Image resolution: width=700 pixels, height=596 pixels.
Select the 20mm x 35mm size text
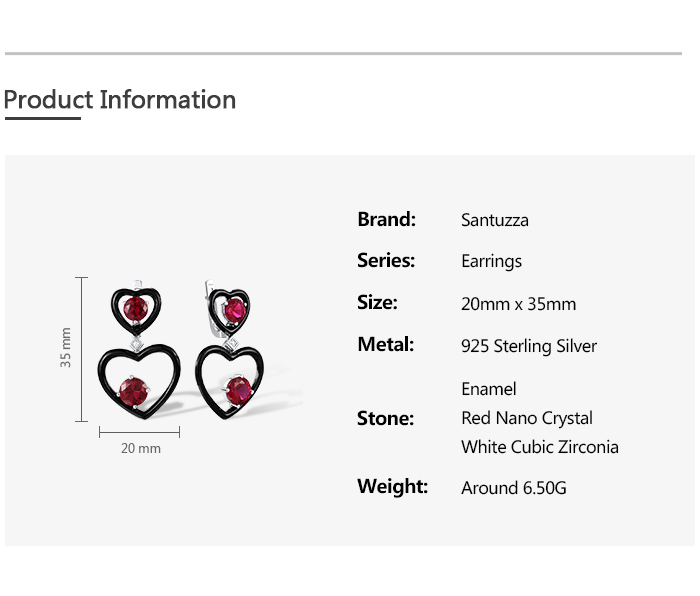click(x=518, y=304)
